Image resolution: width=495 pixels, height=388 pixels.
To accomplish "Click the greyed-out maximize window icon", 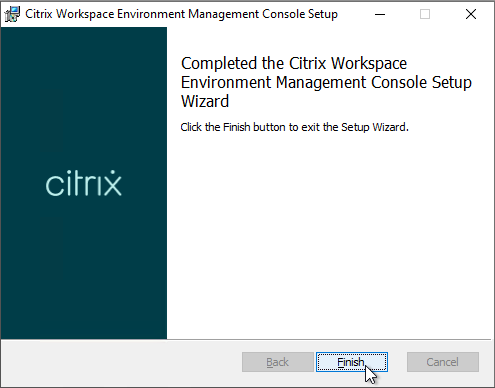I will tap(425, 14).
